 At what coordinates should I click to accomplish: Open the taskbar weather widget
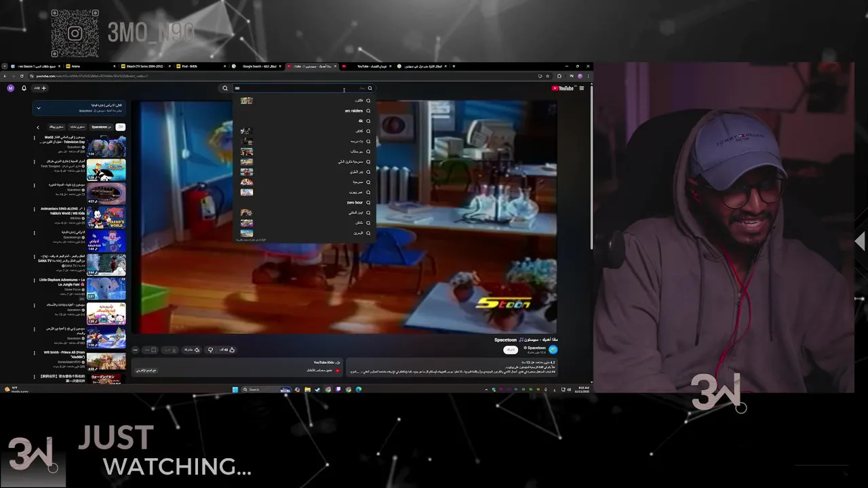click(17, 390)
